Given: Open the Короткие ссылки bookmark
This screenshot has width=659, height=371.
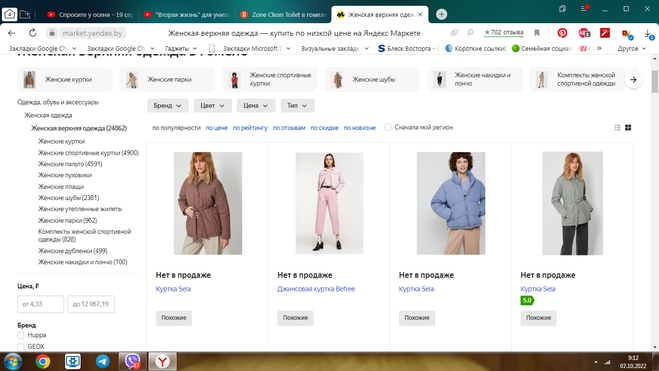Looking at the screenshot, I should 475,48.
